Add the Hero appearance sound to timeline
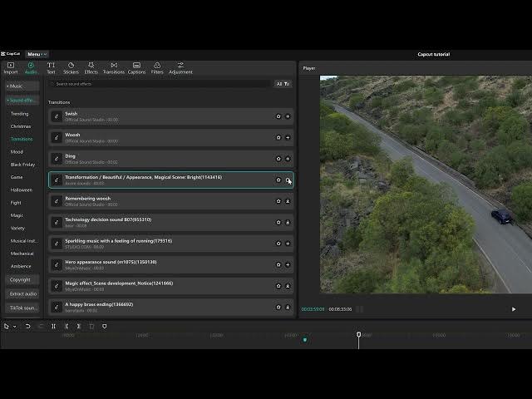 (288, 264)
